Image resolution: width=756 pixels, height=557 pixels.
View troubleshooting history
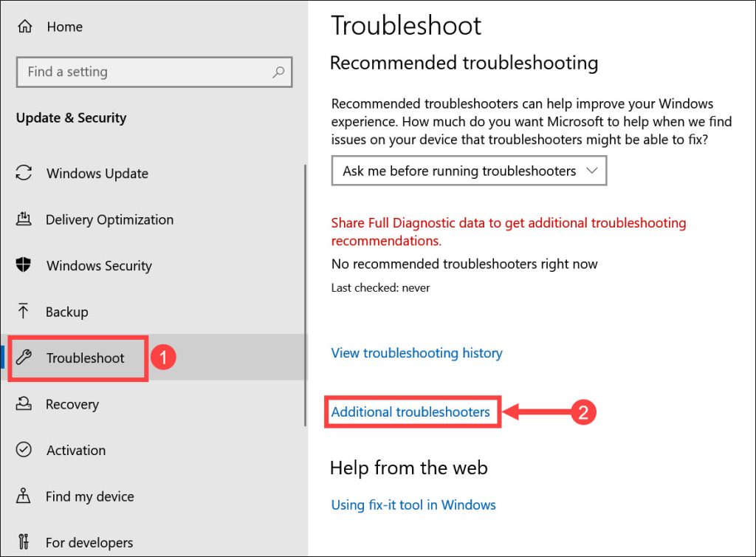click(416, 353)
